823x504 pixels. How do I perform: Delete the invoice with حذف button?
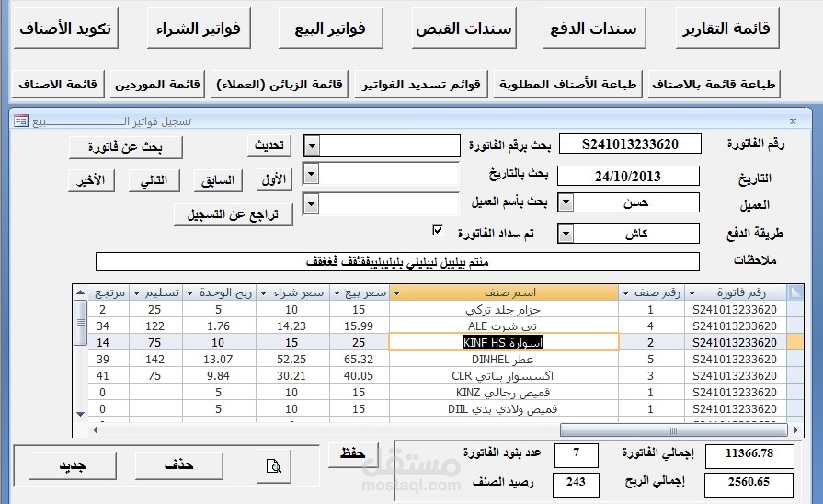click(x=179, y=465)
